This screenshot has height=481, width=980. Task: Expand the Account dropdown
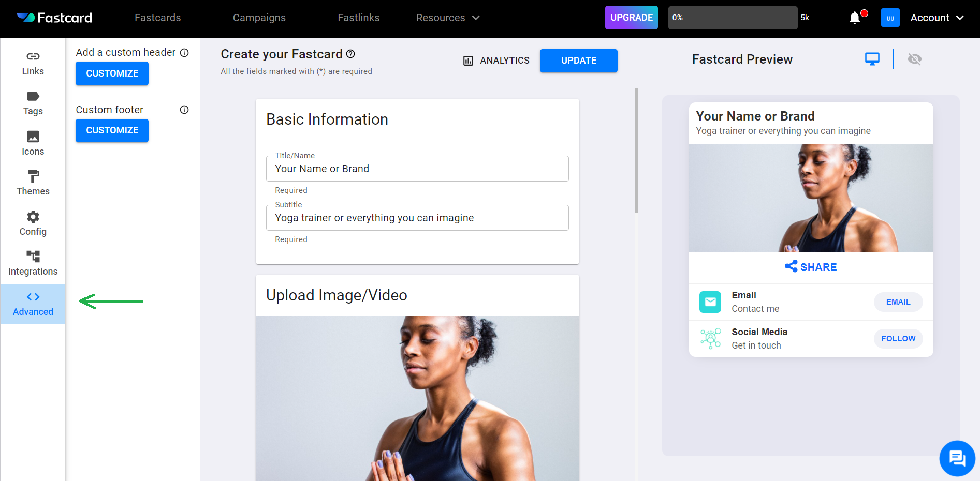(x=937, y=18)
